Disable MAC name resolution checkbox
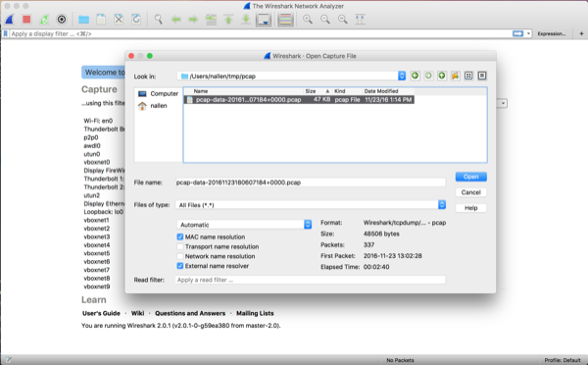The height and width of the screenshot is (365, 588). pos(180,236)
